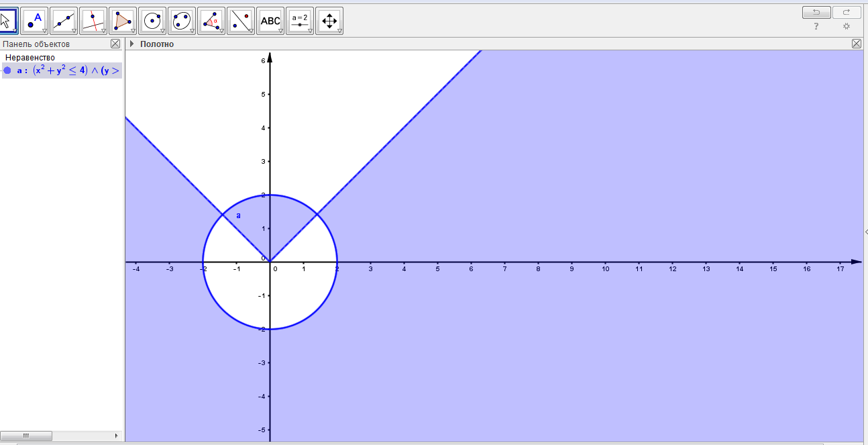Select the Perpendicular Line tool
The image size is (868, 445).
(94, 21)
